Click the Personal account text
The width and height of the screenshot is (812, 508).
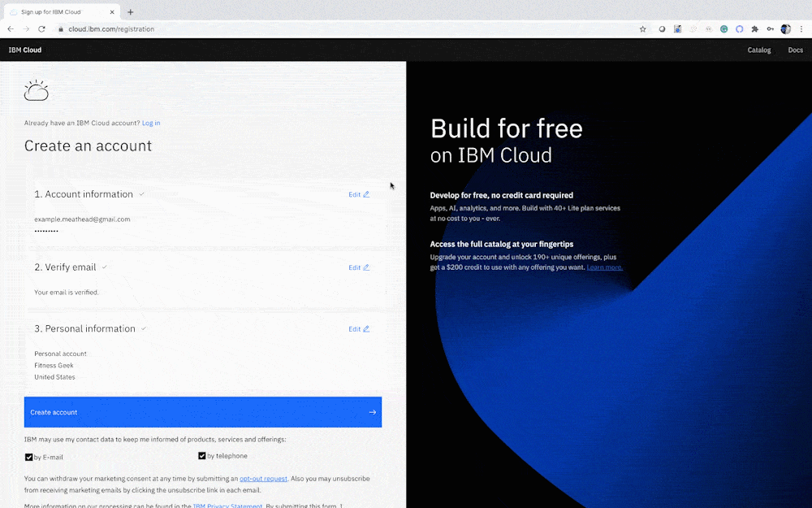61,354
